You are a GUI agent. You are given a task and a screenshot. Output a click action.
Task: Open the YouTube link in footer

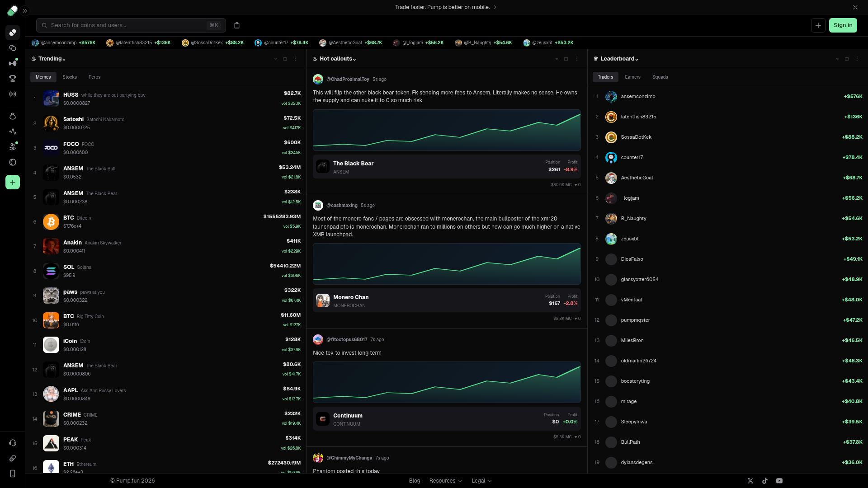click(779, 481)
